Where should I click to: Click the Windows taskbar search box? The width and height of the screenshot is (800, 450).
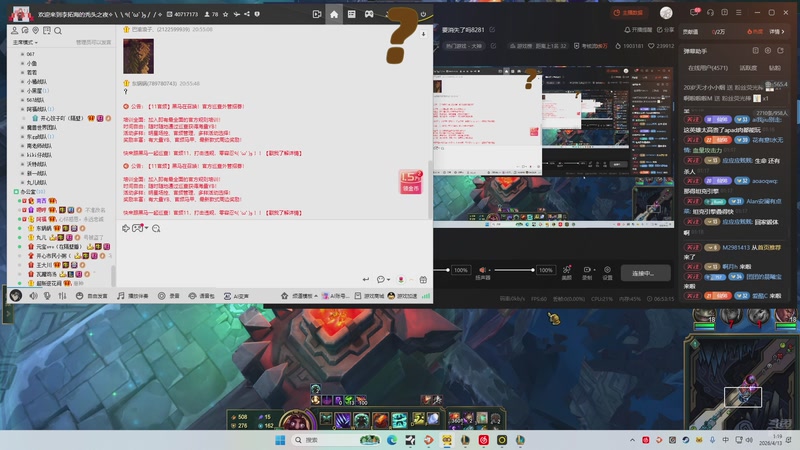(x=337, y=440)
